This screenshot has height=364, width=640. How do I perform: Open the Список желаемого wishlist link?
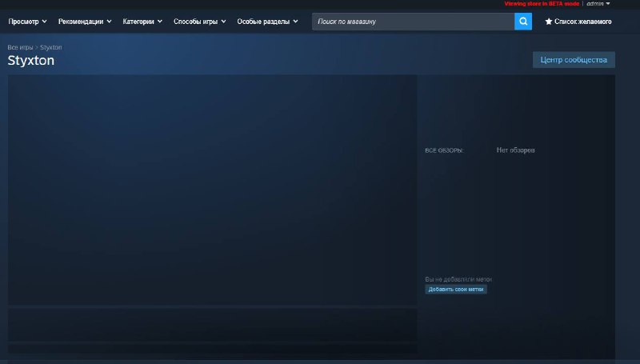tap(582, 22)
